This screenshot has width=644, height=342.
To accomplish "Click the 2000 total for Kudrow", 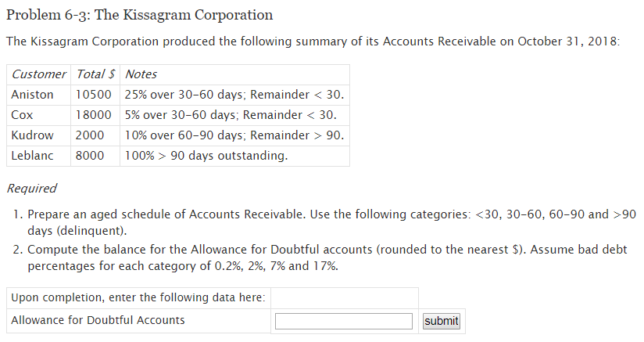I will click(90, 135).
